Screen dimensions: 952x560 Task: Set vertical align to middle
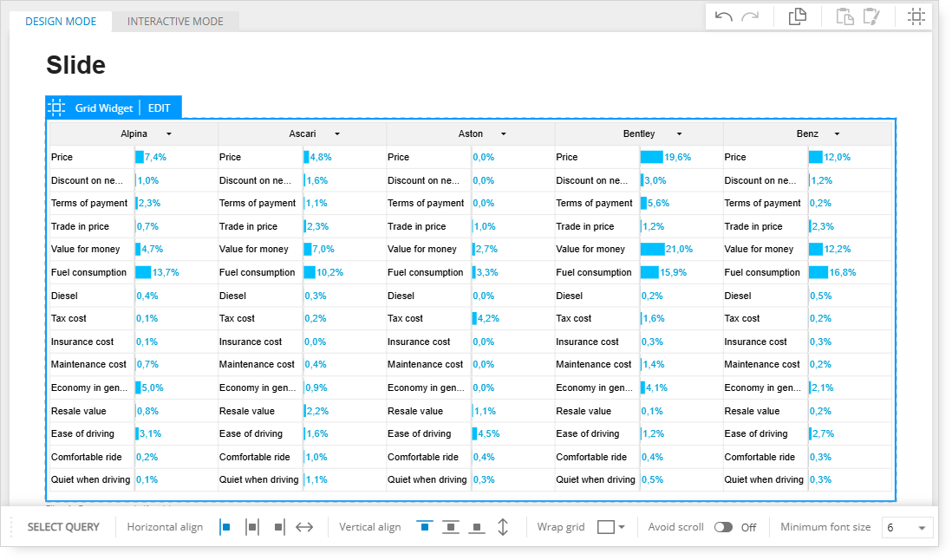tap(451, 527)
